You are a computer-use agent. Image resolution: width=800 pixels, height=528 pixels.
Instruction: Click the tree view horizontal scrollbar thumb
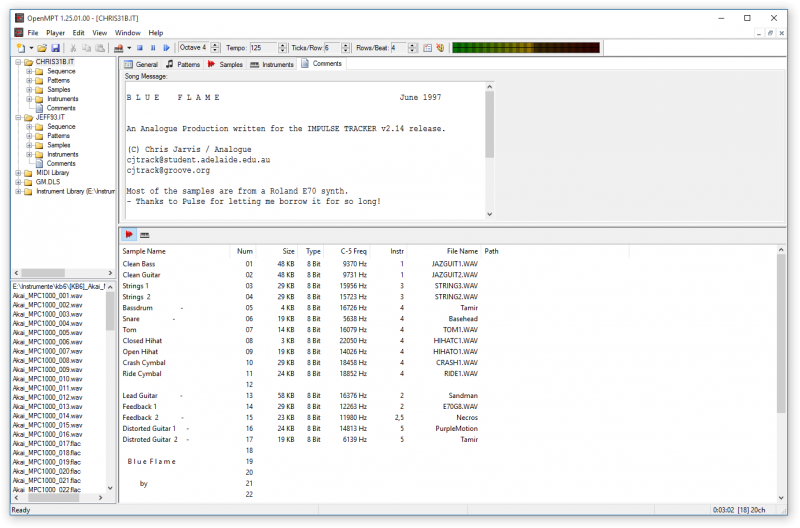[x=43, y=273]
